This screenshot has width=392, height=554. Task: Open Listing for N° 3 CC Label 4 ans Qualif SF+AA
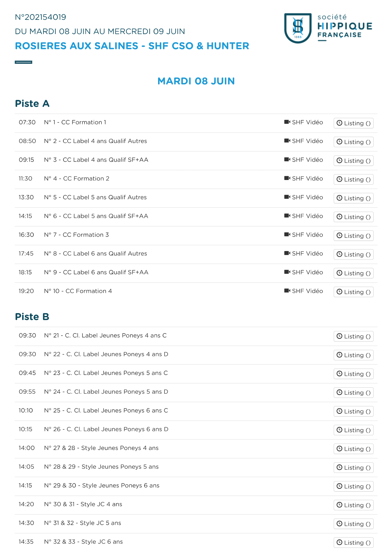[x=353, y=161]
